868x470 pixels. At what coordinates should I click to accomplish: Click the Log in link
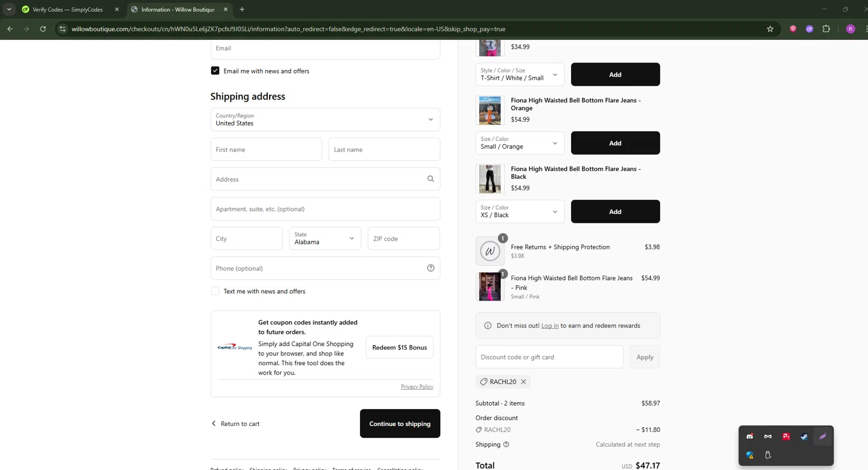(550, 325)
